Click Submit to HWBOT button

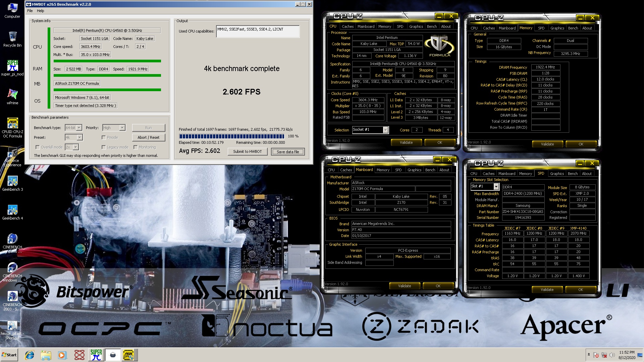(x=247, y=152)
